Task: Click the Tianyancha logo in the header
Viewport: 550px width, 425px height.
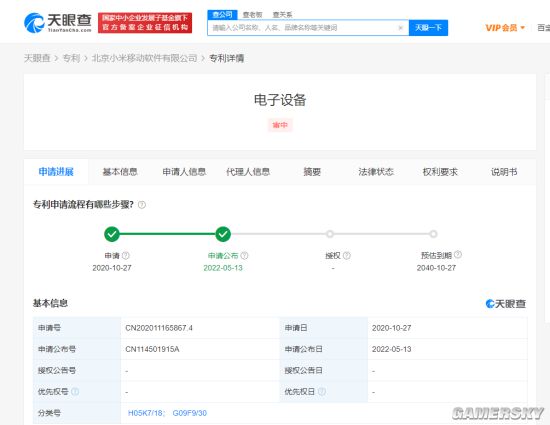Action: tap(58, 23)
